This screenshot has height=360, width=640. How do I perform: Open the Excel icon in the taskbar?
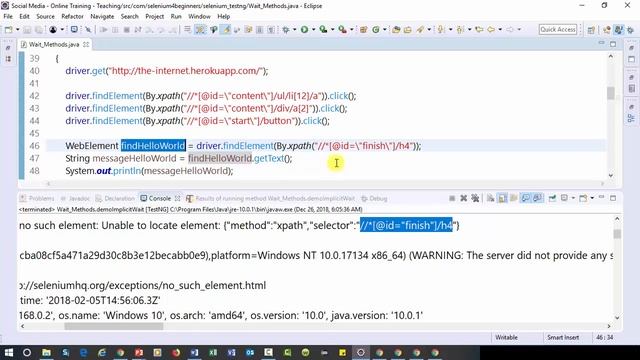point(213,353)
